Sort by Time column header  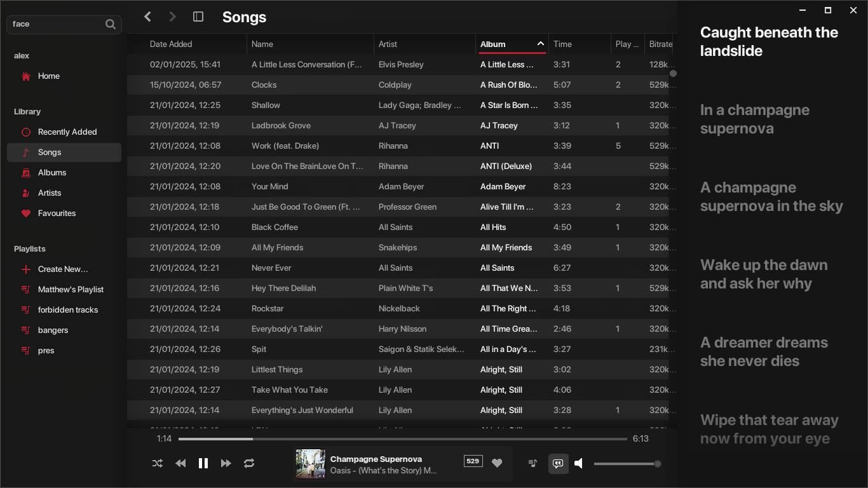tap(562, 44)
